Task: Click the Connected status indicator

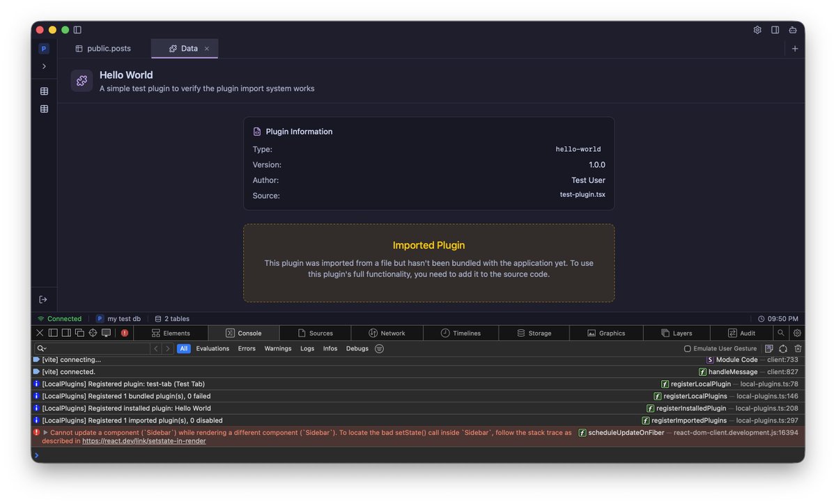Action: coord(60,319)
